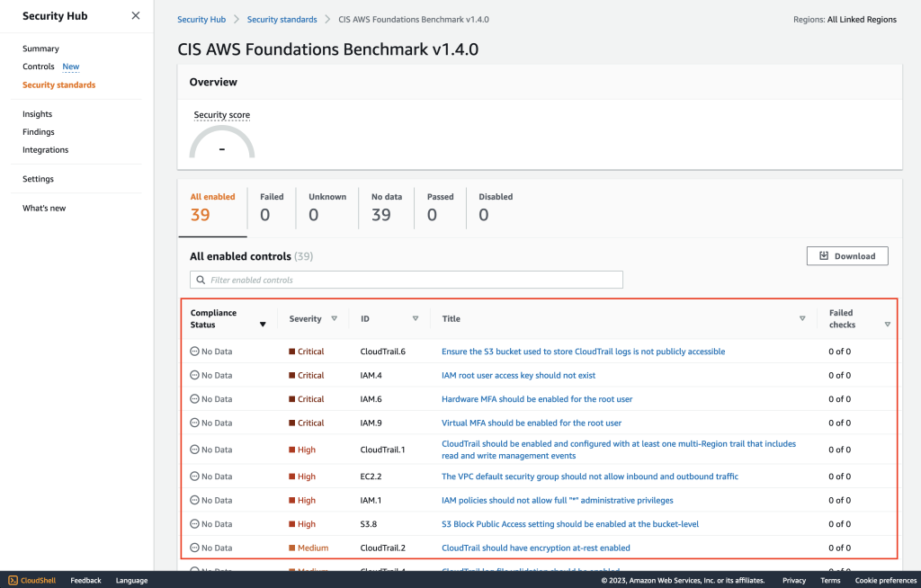Open Privacy link in footer

794,581
